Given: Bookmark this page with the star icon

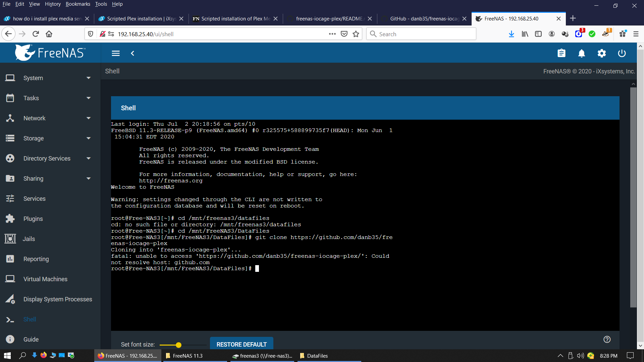Looking at the screenshot, I should coord(356,34).
